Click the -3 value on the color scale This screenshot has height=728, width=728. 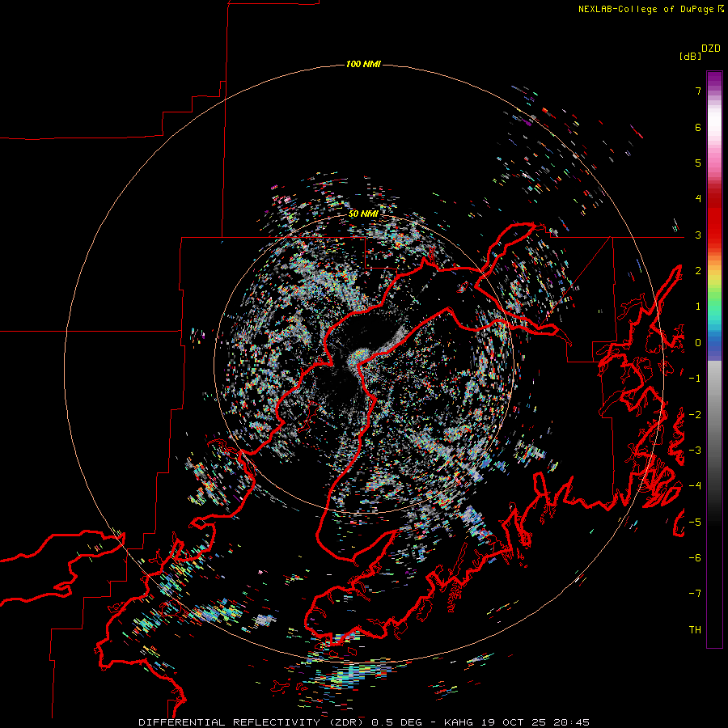tap(695, 451)
